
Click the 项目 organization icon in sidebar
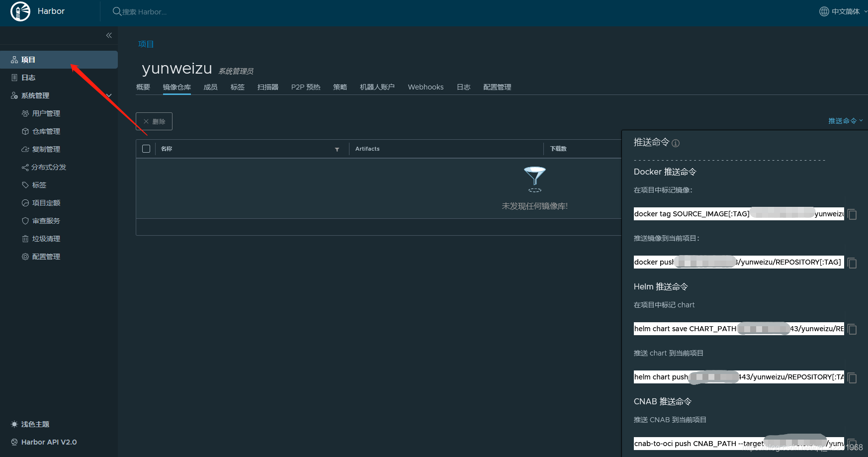[x=14, y=60]
